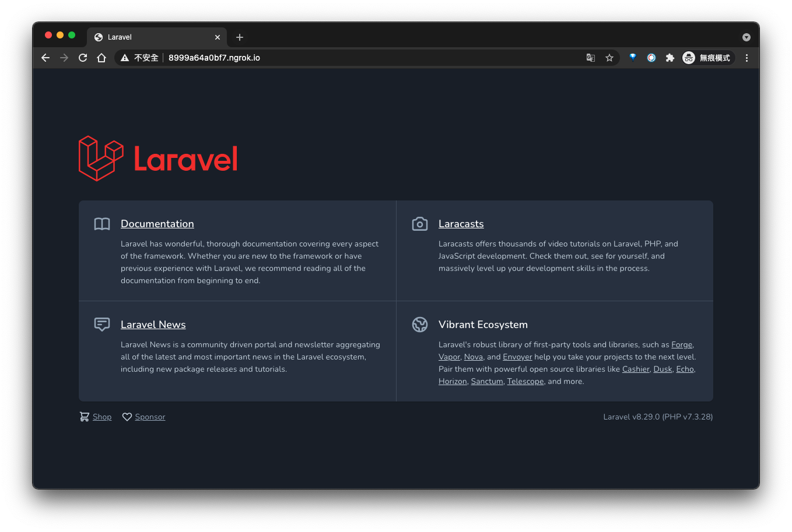Open the Chrome three-dot menu

click(747, 58)
